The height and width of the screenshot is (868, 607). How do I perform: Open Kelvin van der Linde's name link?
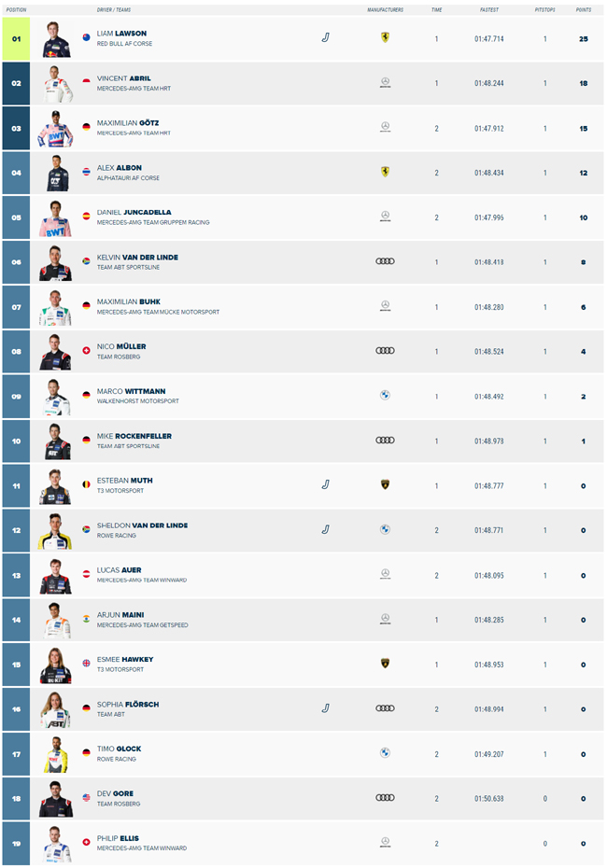(x=137, y=258)
